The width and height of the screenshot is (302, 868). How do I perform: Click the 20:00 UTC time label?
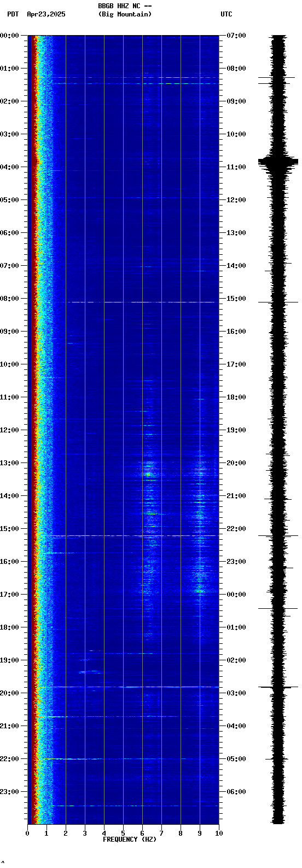[236, 463]
